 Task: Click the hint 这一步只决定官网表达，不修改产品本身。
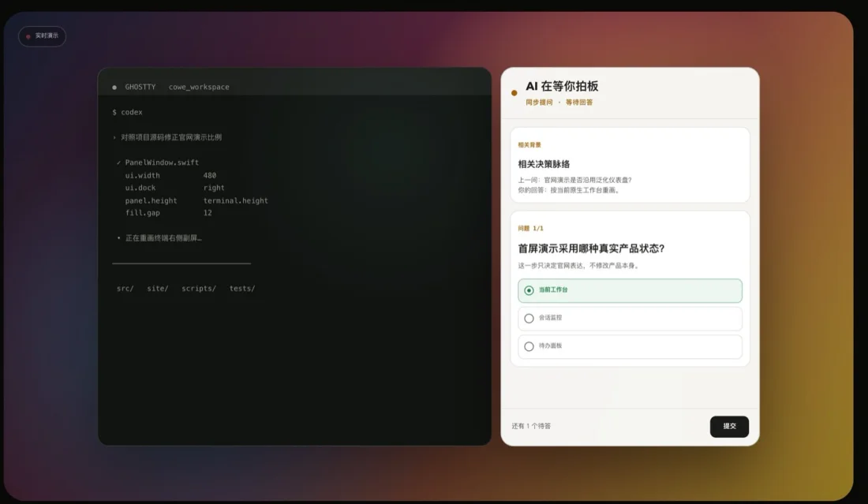(x=580, y=266)
